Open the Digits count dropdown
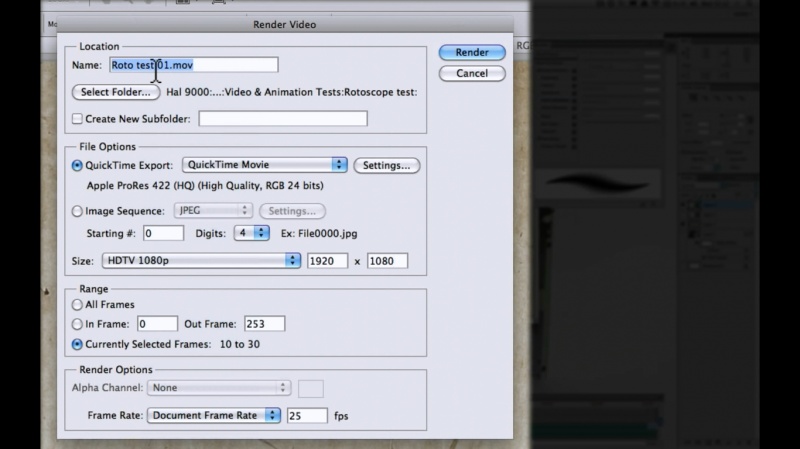Image resolution: width=800 pixels, height=449 pixels. coord(252,233)
